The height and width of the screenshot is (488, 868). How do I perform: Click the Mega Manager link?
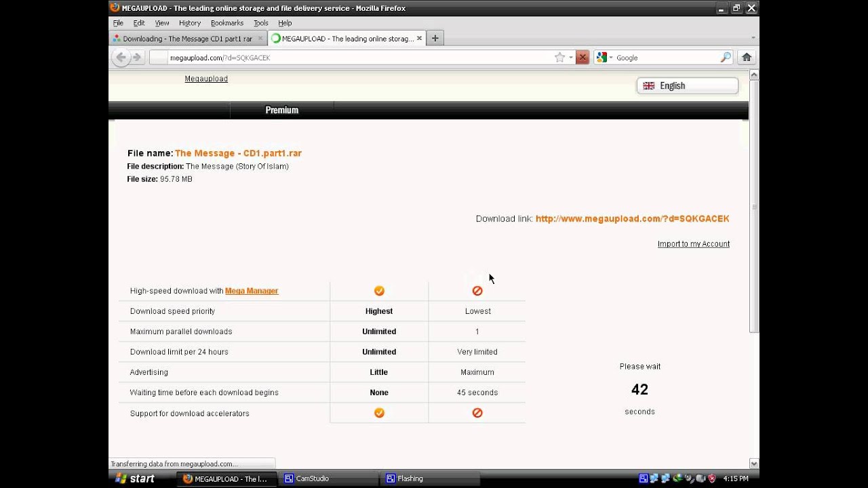pyautogui.click(x=252, y=291)
